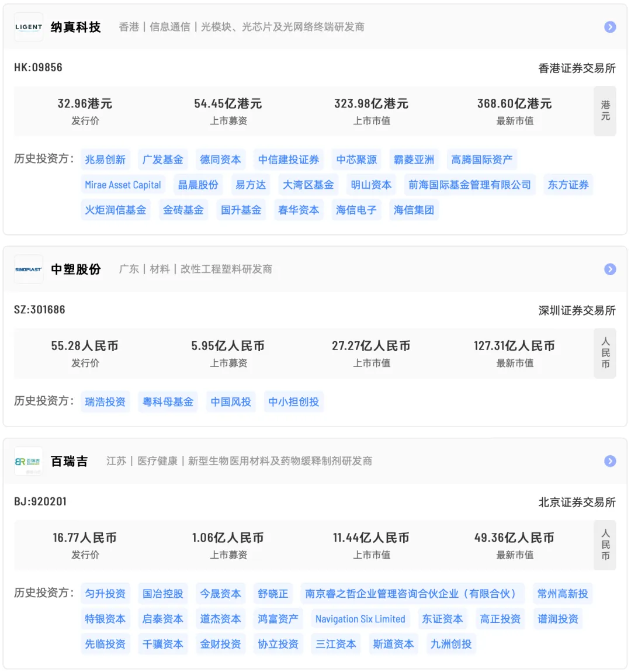The height and width of the screenshot is (672, 631).
Task: Select investor tag 谱润投资
Action: (558, 619)
